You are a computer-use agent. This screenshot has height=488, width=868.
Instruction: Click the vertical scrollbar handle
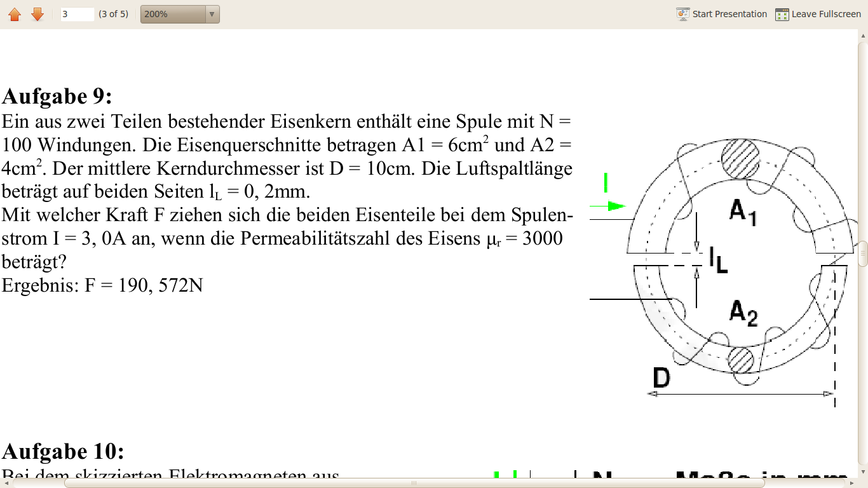coord(863,254)
